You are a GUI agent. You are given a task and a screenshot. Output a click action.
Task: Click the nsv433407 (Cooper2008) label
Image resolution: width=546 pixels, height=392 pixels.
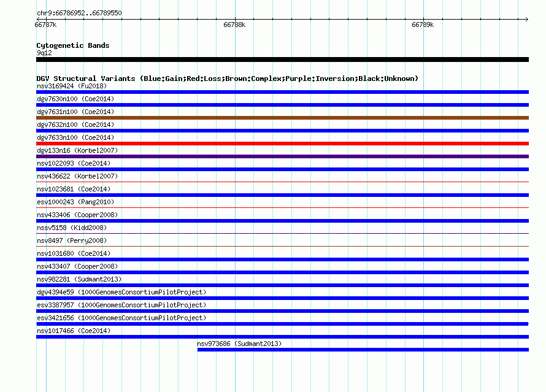tap(77, 266)
